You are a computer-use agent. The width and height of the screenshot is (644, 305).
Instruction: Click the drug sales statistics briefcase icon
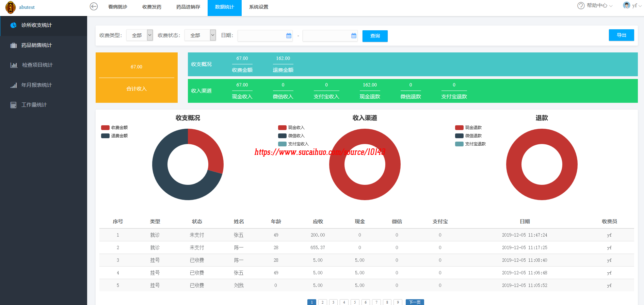click(x=14, y=45)
